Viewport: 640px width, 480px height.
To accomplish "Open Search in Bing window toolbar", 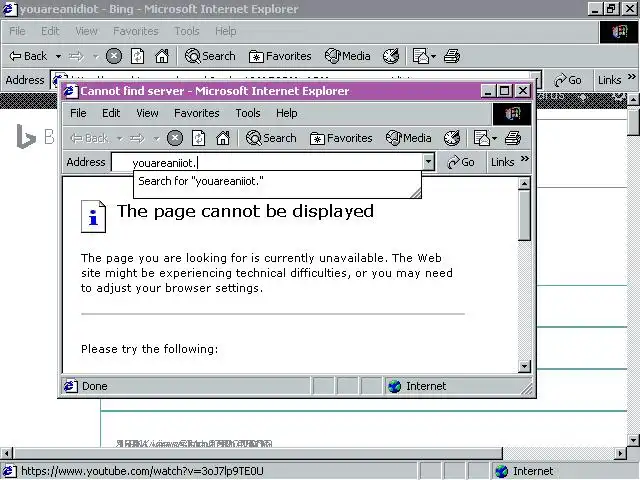I will coord(210,56).
